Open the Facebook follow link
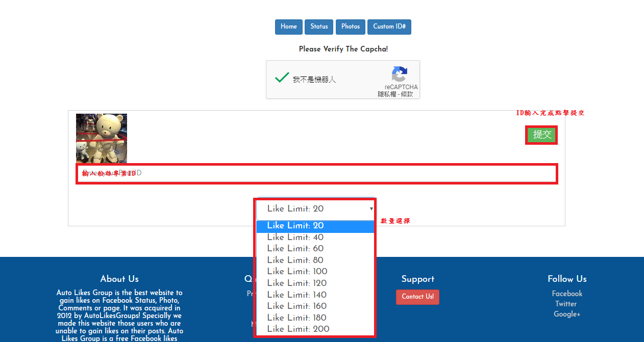 tap(566, 294)
